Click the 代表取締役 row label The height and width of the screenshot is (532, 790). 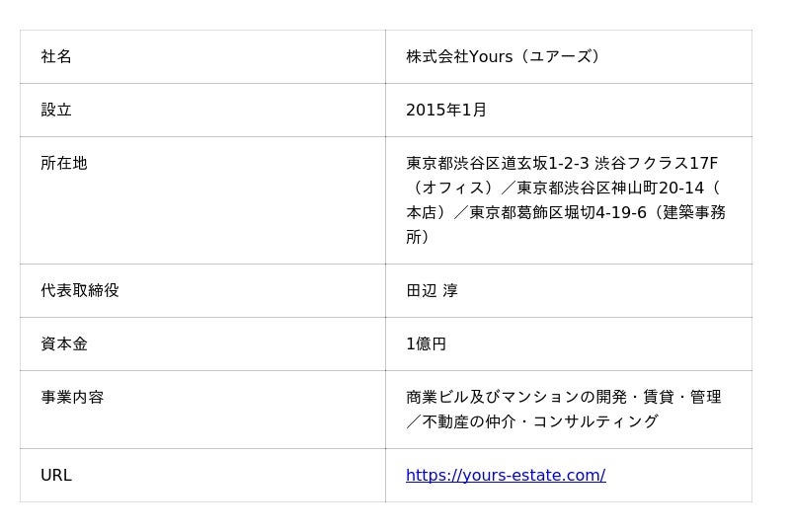80,291
